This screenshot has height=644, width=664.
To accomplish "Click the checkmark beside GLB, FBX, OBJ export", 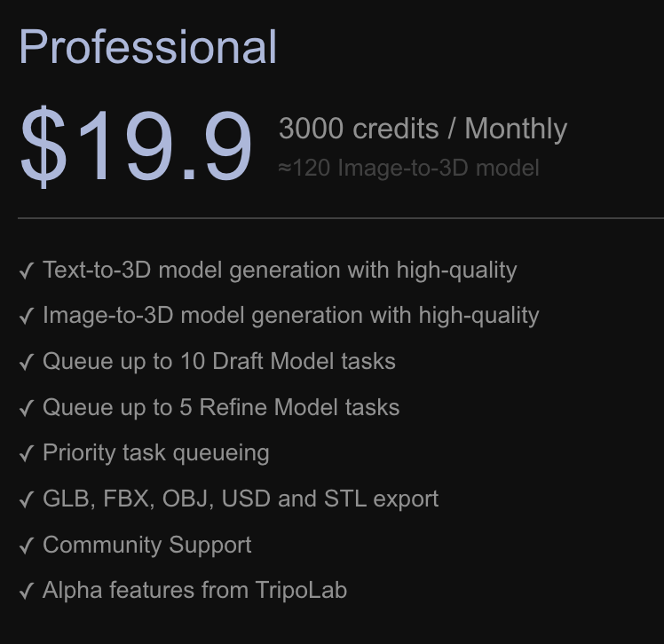I will tap(27, 499).
